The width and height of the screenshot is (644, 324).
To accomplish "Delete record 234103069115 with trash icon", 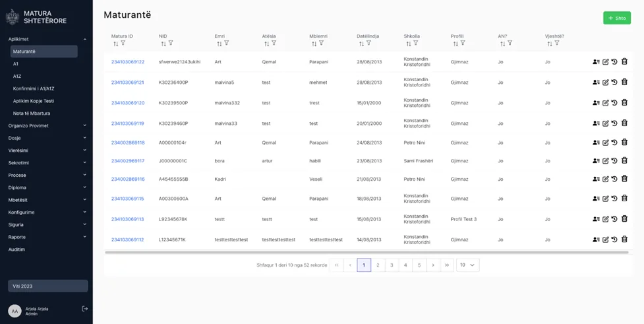I will 624,199.
